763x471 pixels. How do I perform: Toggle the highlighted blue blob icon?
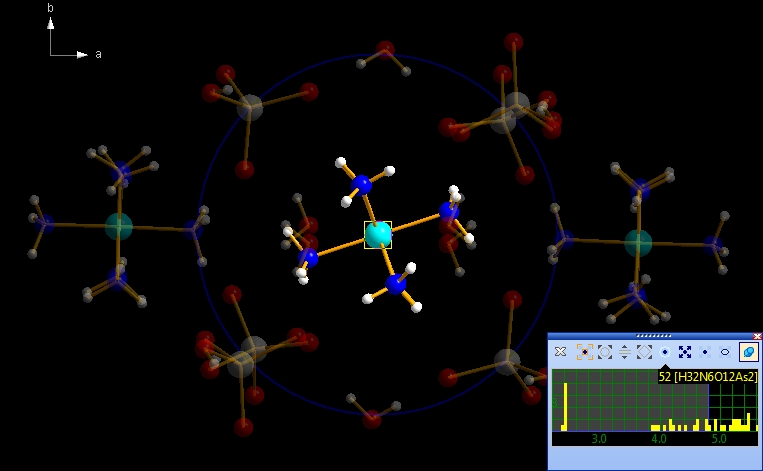(x=748, y=352)
